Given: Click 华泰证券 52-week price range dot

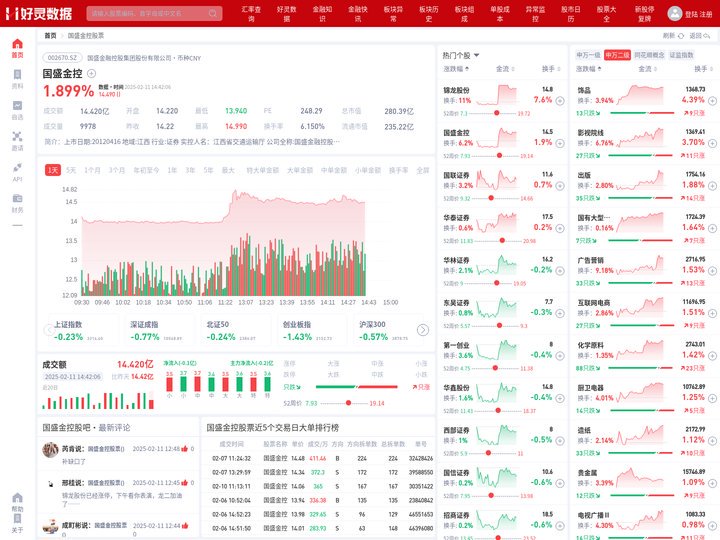Looking at the screenshot, I should 502,241.
